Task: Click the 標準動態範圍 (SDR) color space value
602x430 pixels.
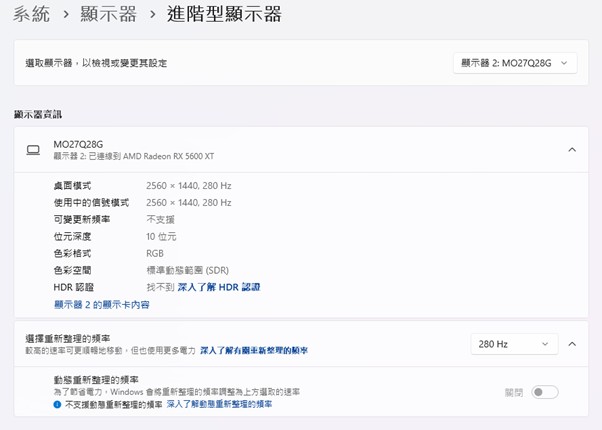Action: 187,270
